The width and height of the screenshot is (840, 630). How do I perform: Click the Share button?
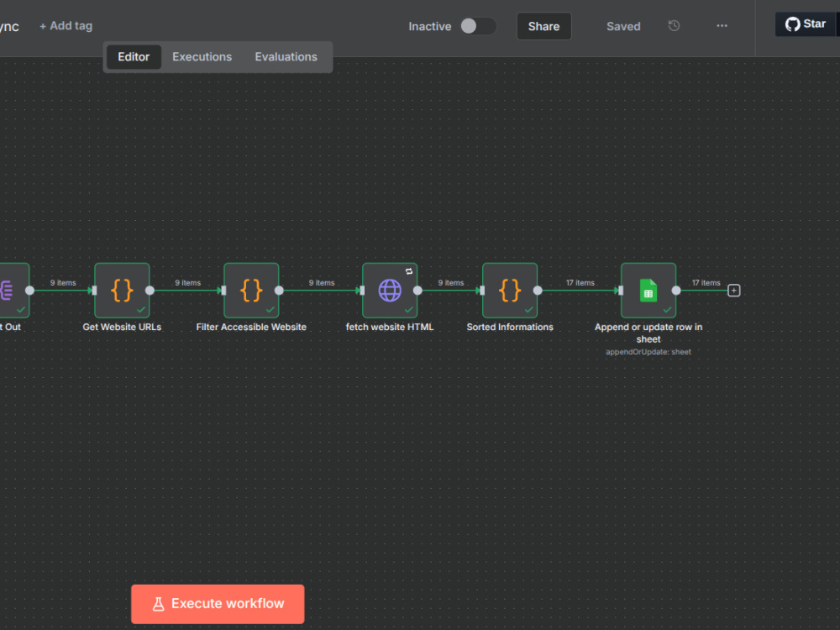(x=543, y=26)
